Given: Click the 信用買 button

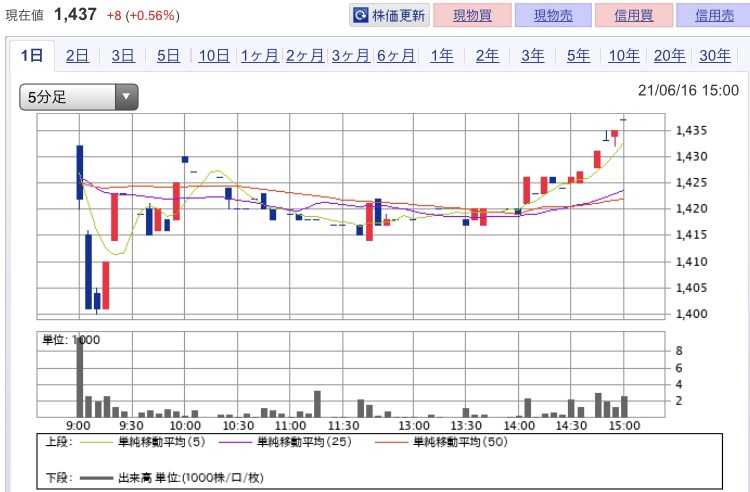Looking at the screenshot, I should [x=633, y=16].
